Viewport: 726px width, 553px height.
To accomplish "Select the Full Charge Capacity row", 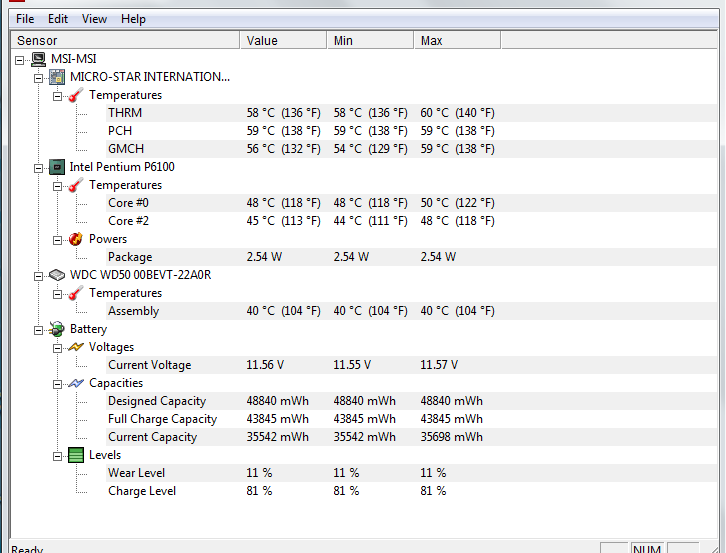I will (411, 419).
